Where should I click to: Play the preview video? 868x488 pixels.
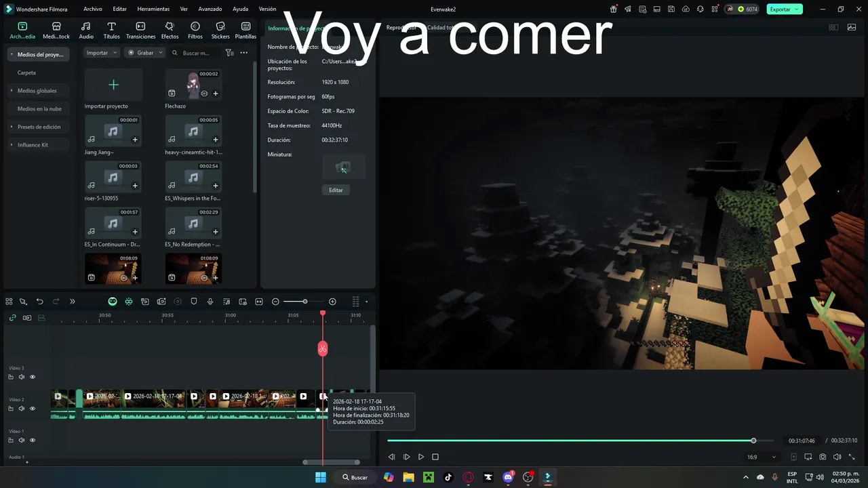click(421, 457)
